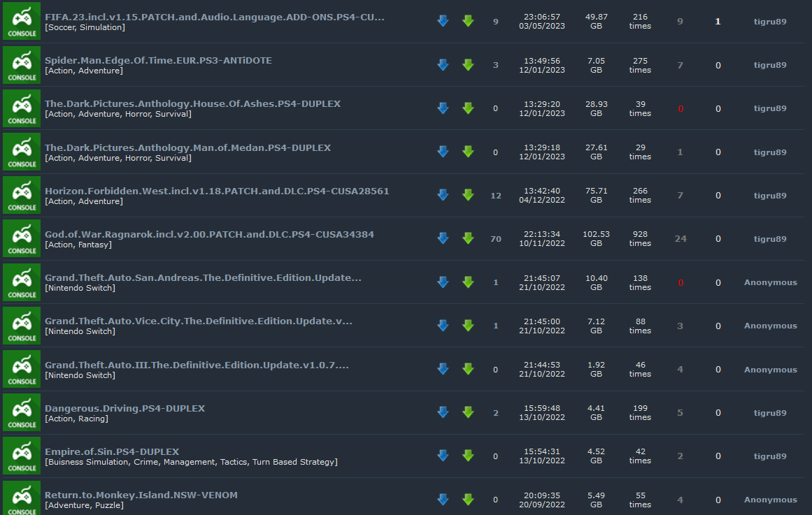Click the 102.53 GB size value
Screen dimensions: 812x515
pyautogui.click(x=596, y=238)
